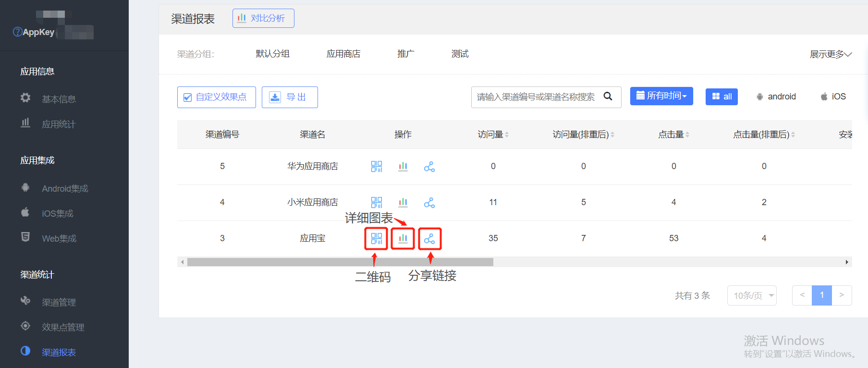Open the 所有时间 time dropdown

[661, 96]
